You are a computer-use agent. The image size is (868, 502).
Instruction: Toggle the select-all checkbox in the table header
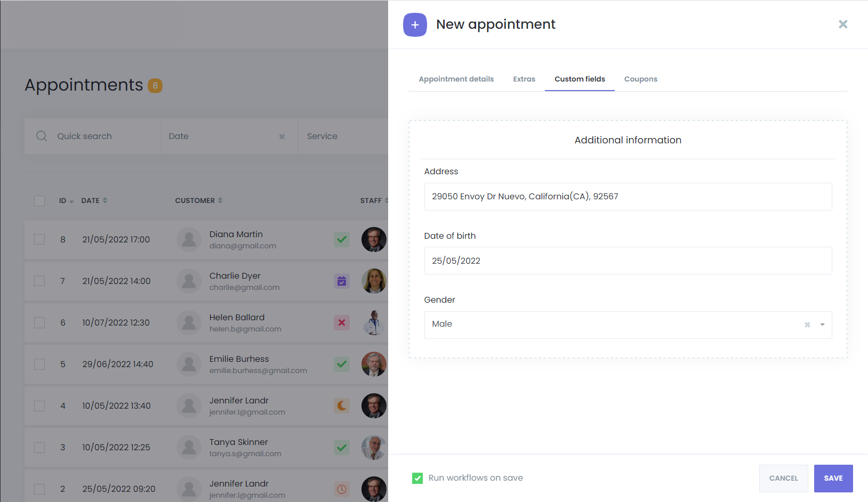pyautogui.click(x=39, y=201)
